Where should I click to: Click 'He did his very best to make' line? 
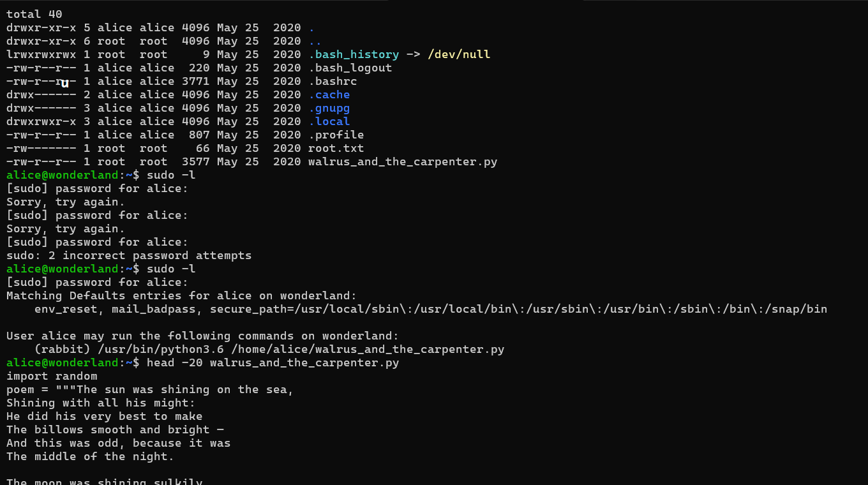click(105, 416)
